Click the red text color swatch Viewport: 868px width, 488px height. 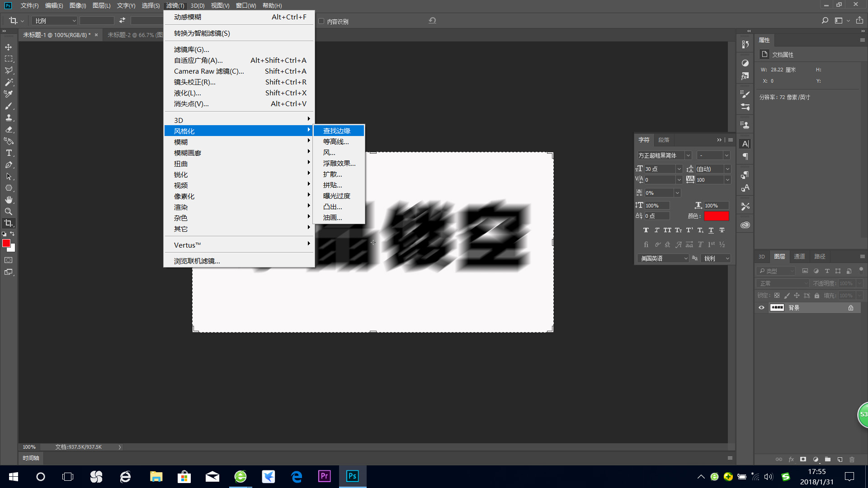pos(716,216)
